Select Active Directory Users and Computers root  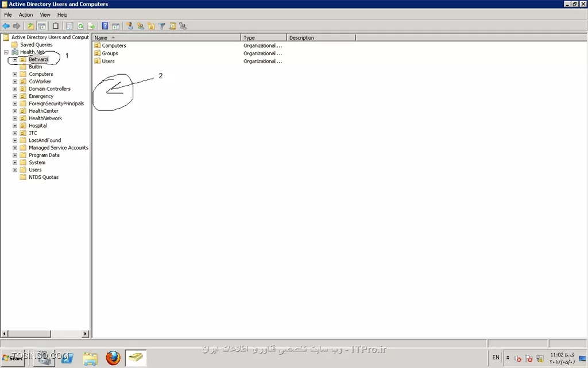50,37
